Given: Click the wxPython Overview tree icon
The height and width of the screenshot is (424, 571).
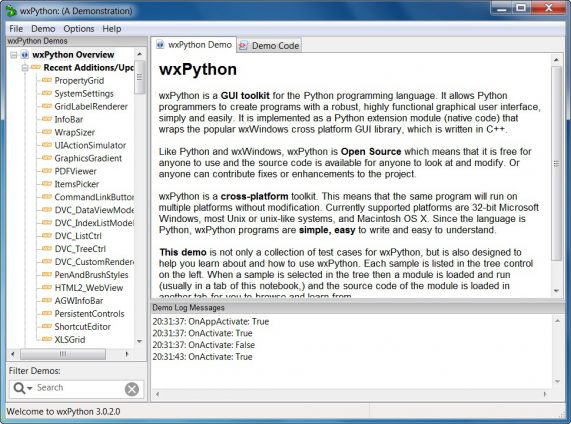Looking at the screenshot, I should 25,55.
